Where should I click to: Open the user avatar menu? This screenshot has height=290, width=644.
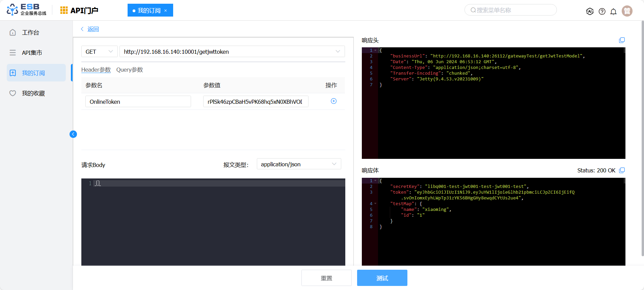627,11
